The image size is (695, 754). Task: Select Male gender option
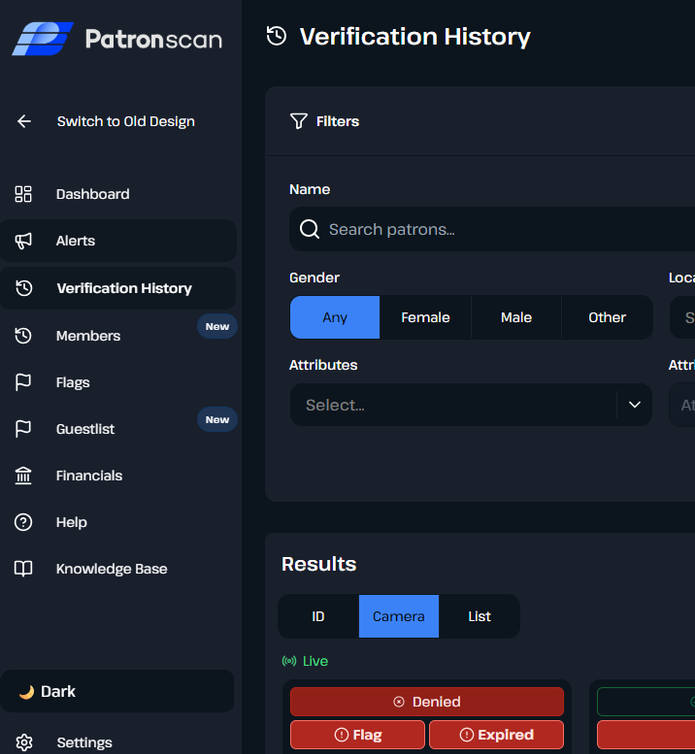click(x=516, y=317)
